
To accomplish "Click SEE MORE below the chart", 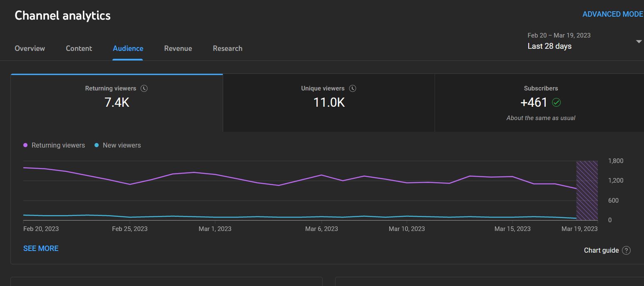I will pyautogui.click(x=41, y=248).
